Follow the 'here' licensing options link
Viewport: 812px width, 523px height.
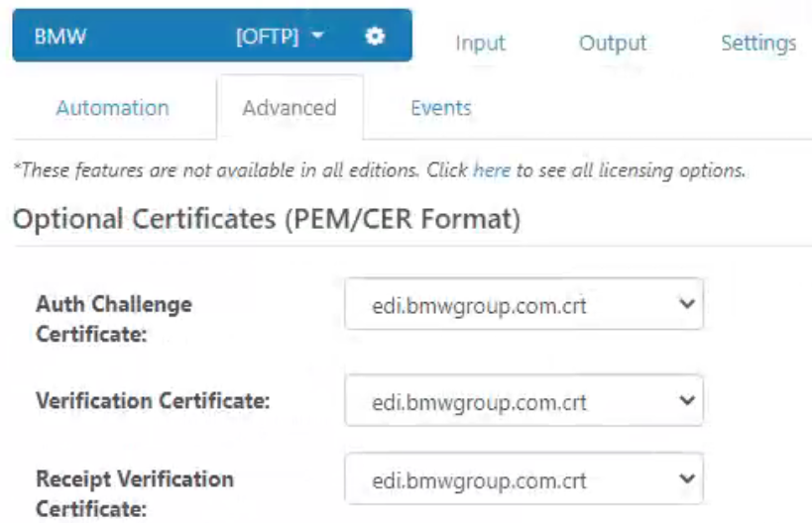click(x=492, y=170)
